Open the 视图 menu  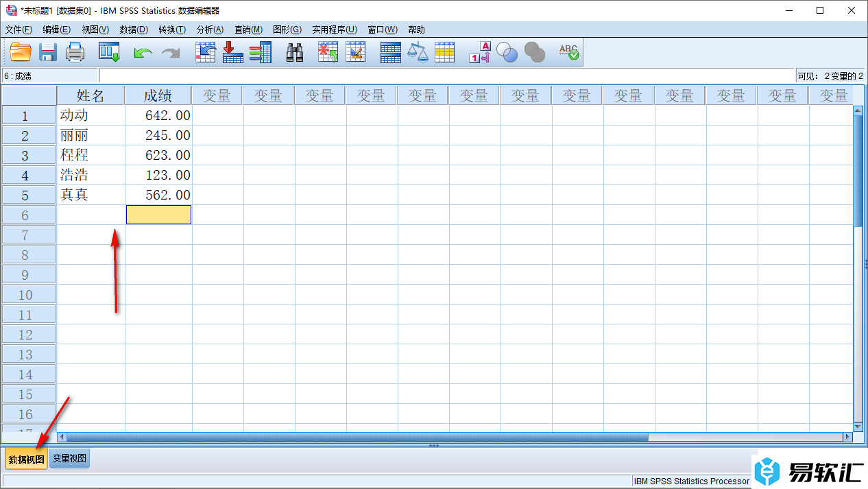pos(95,29)
